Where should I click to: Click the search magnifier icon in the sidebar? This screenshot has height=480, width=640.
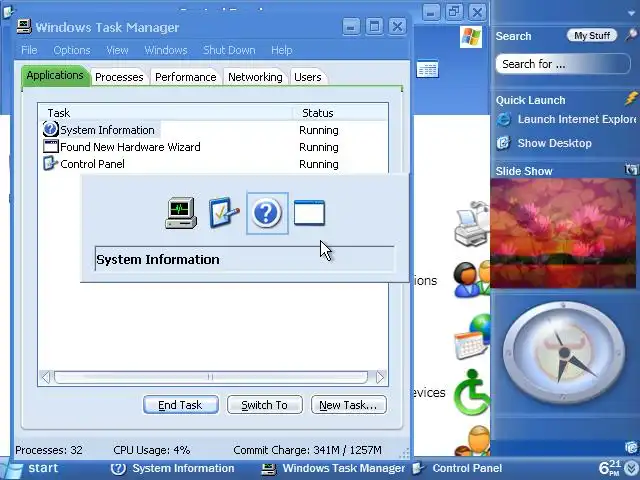[x=631, y=35]
